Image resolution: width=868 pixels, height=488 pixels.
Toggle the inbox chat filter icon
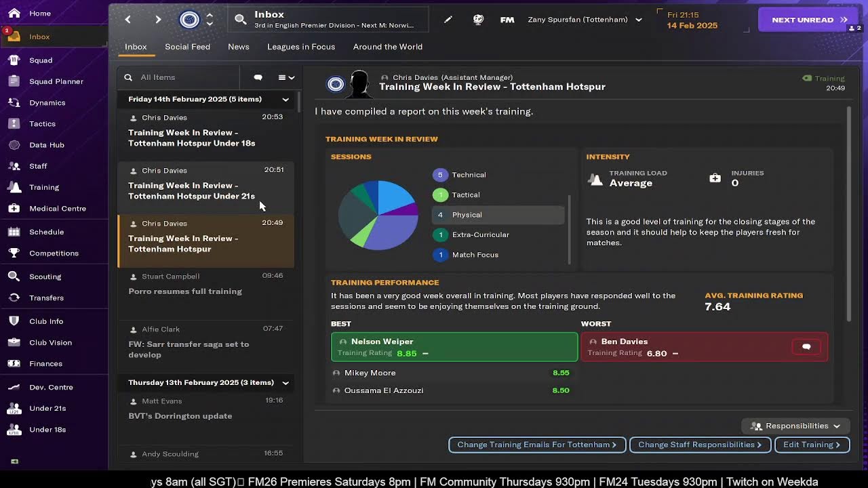(258, 77)
